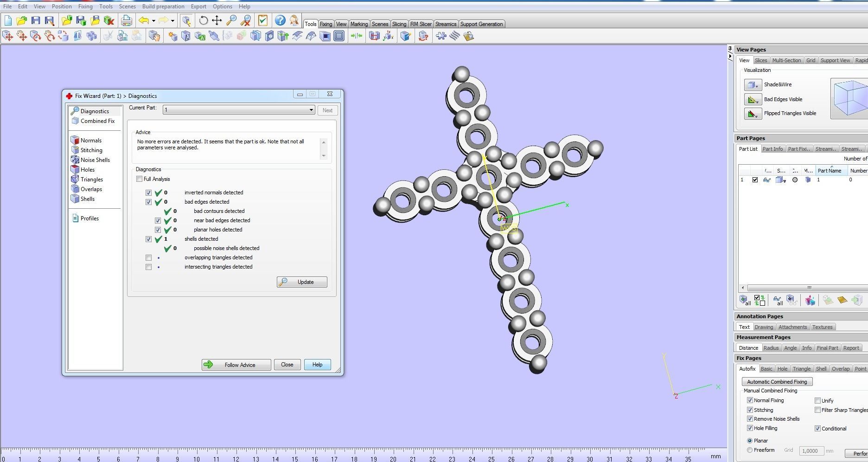Open the Current Part dropdown

click(311, 110)
